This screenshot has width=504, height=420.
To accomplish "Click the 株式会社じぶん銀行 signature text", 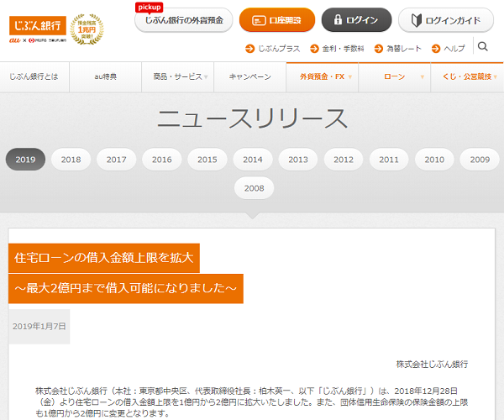I will [432, 364].
